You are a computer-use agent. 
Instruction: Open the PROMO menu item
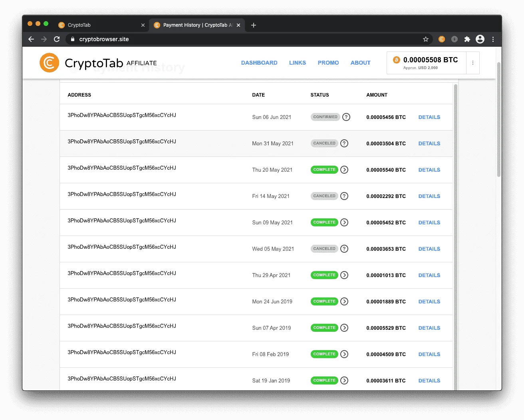[328, 63]
